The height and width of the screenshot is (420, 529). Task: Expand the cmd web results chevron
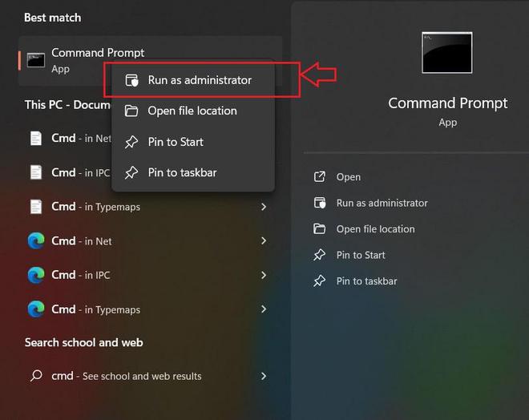point(264,376)
